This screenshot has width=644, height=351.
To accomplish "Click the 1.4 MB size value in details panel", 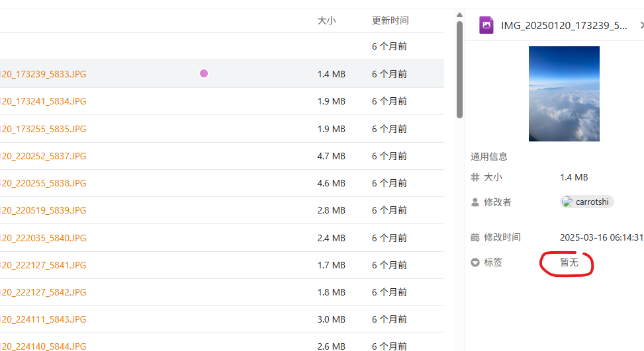I will (x=574, y=177).
